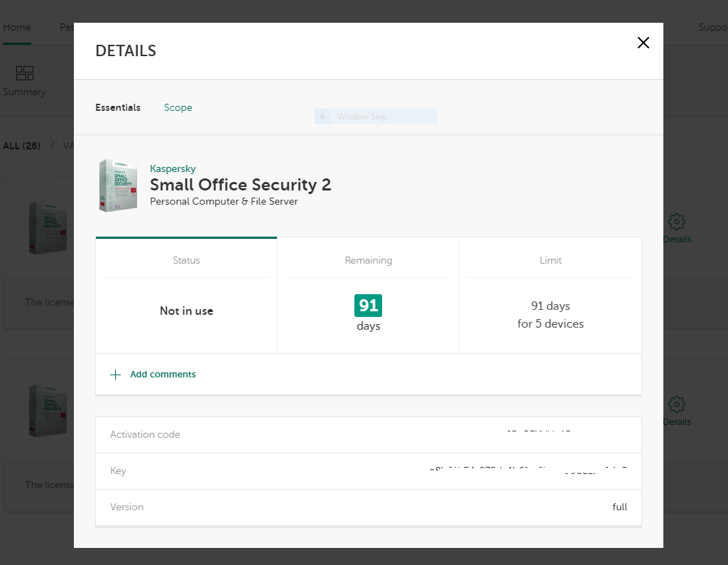Click lower Details gear icon in background
Viewport: 728px width, 565px height.
click(x=676, y=404)
